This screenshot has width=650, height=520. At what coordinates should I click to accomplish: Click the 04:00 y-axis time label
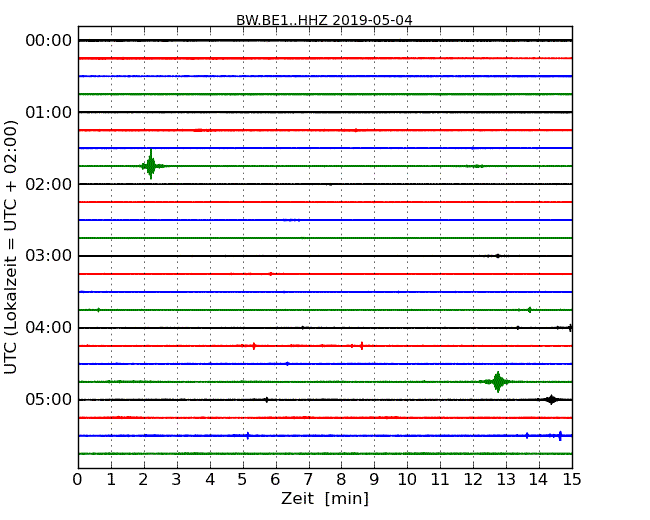[x=49, y=328]
